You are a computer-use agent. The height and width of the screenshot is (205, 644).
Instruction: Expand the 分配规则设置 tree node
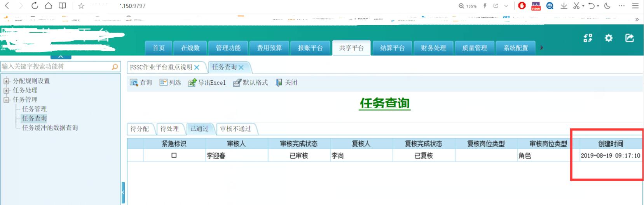click(6, 81)
